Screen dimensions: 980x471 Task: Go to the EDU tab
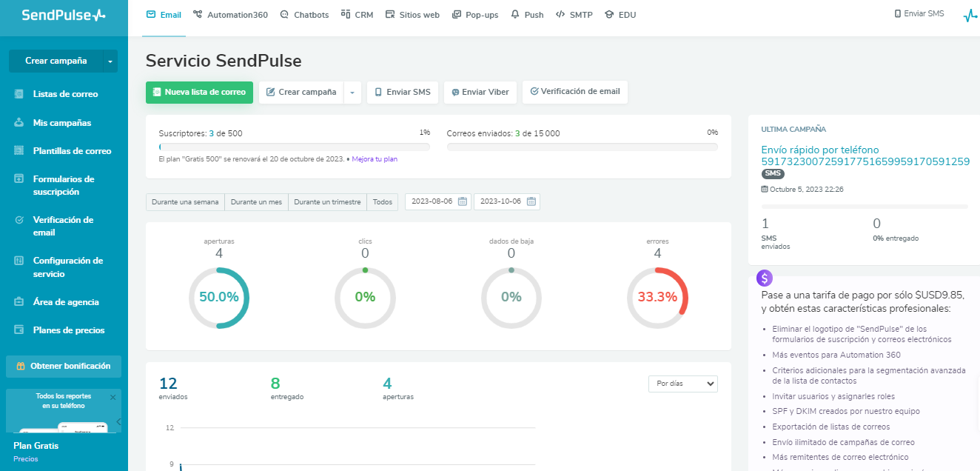[x=620, y=14]
